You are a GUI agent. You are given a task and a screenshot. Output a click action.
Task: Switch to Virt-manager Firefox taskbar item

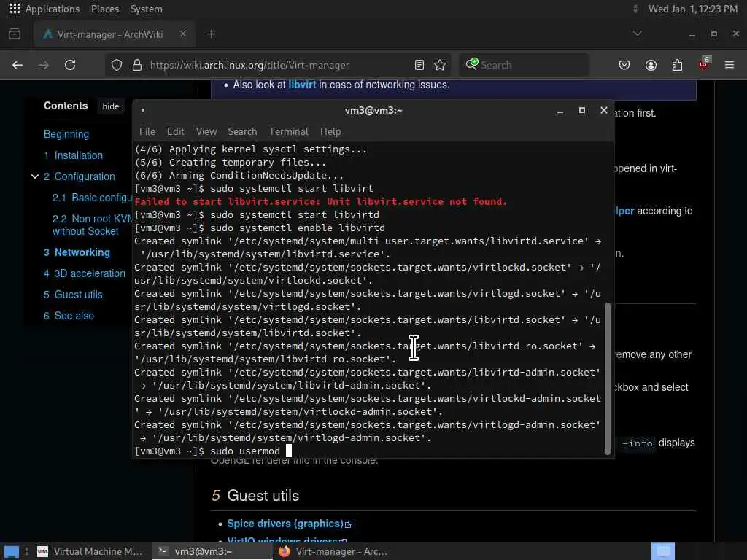tap(333, 551)
